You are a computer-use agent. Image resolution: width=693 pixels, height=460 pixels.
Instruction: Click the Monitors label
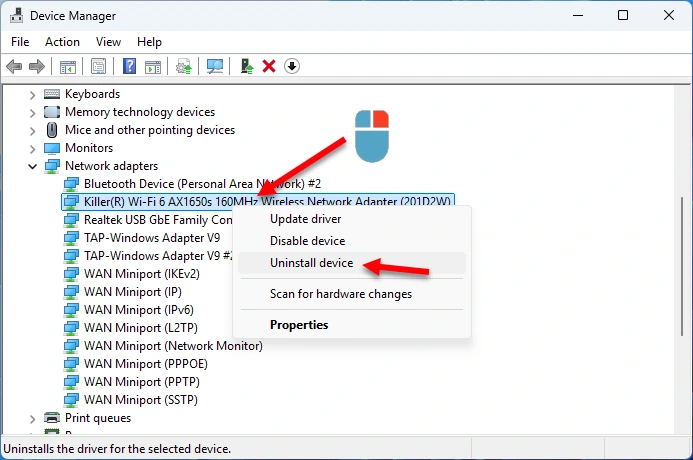coord(89,148)
